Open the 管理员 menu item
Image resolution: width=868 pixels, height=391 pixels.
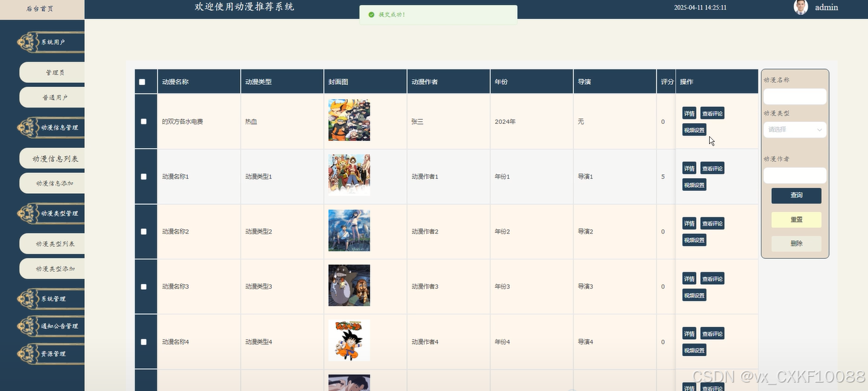[52, 73]
